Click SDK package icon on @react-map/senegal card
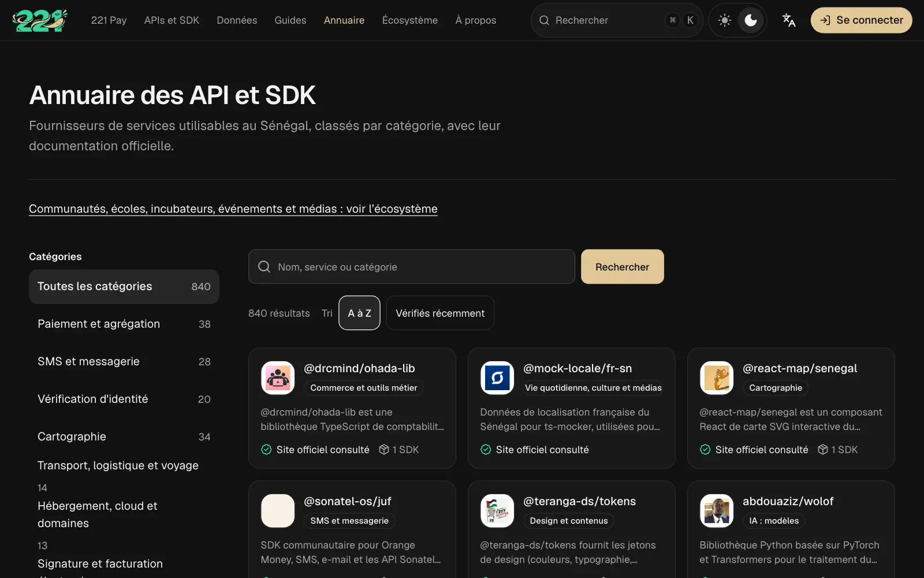The image size is (924, 578). (x=823, y=450)
